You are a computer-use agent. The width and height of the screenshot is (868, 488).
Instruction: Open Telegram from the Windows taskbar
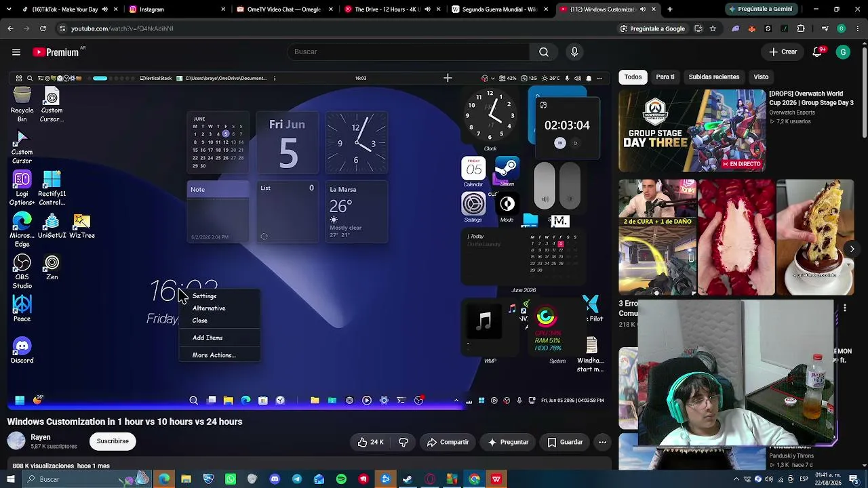point(297,479)
